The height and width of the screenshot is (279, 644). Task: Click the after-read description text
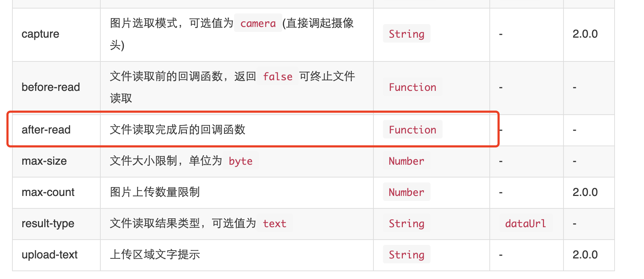point(177,130)
